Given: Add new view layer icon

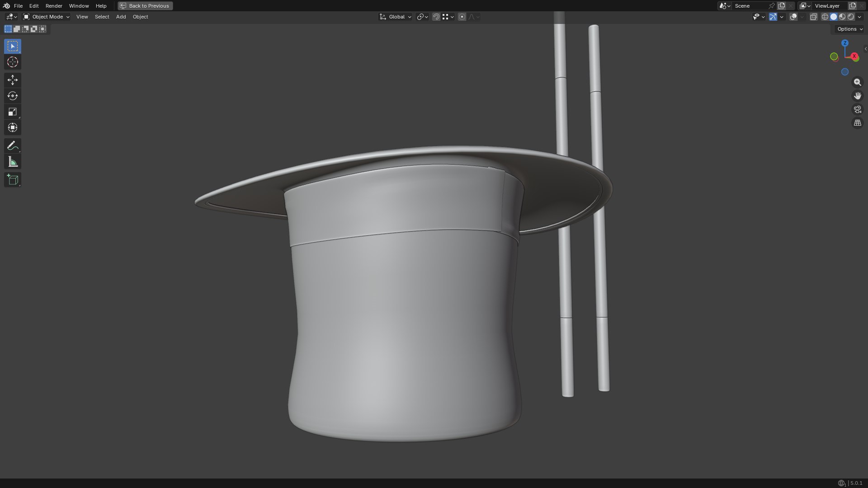Looking at the screenshot, I should click(853, 6).
